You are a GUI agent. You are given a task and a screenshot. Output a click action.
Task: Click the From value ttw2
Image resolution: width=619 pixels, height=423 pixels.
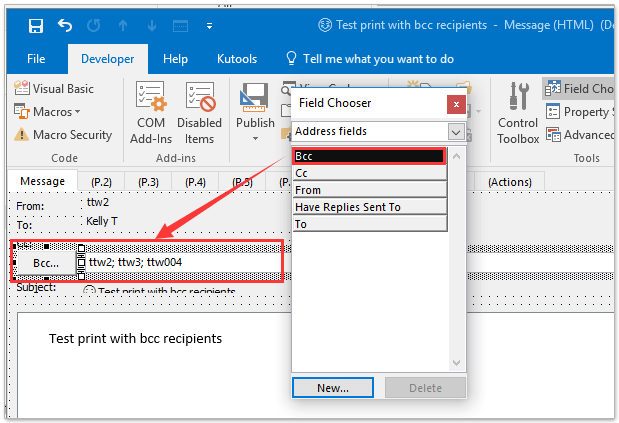pos(98,202)
